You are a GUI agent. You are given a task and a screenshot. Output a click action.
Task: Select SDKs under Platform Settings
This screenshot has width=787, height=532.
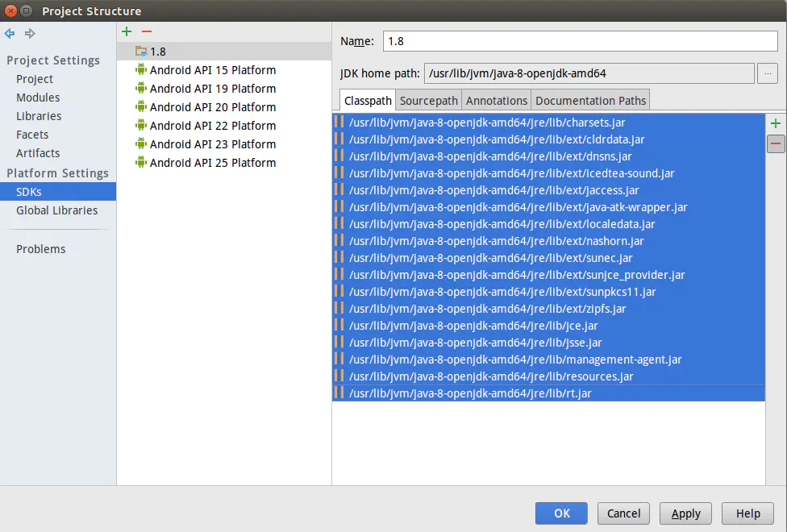[x=58, y=192]
